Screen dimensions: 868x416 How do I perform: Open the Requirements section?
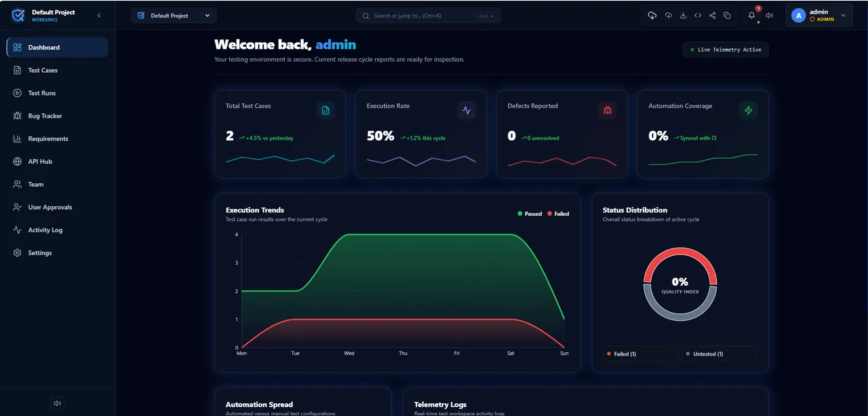(58, 138)
